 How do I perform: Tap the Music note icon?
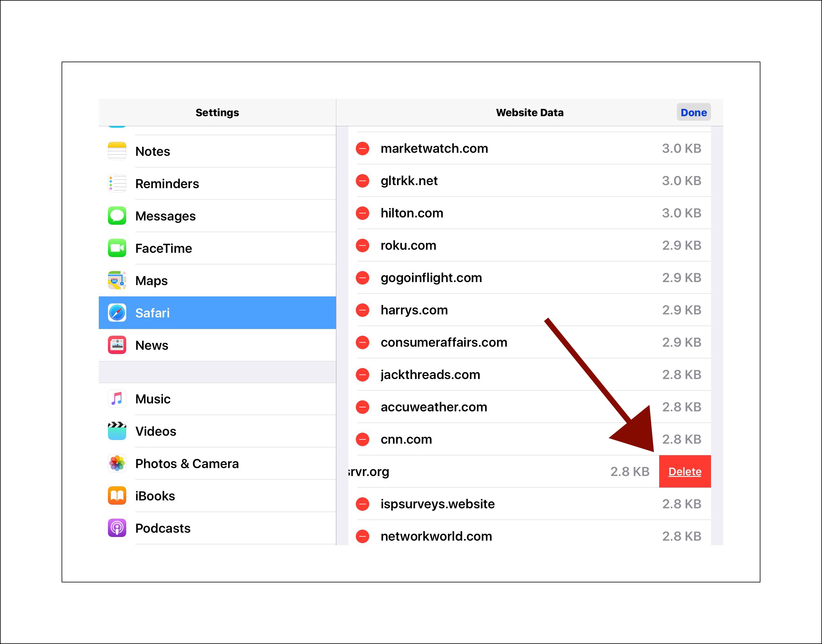(x=117, y=399)
